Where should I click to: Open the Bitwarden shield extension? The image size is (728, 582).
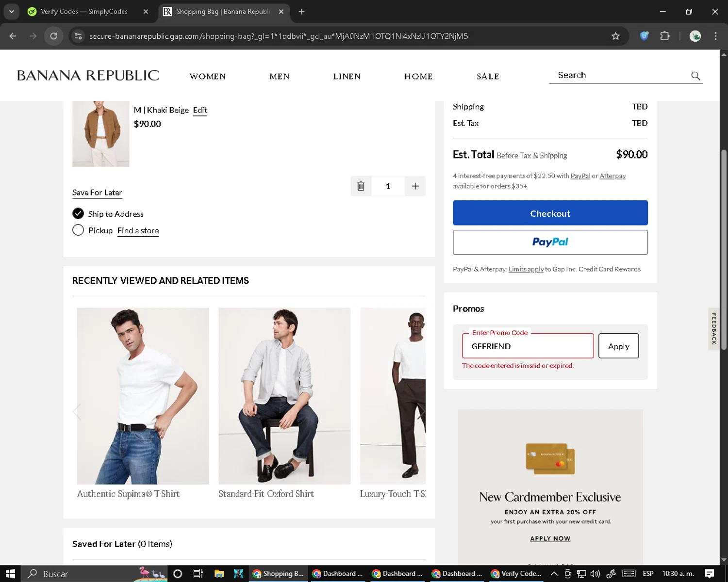644,36
